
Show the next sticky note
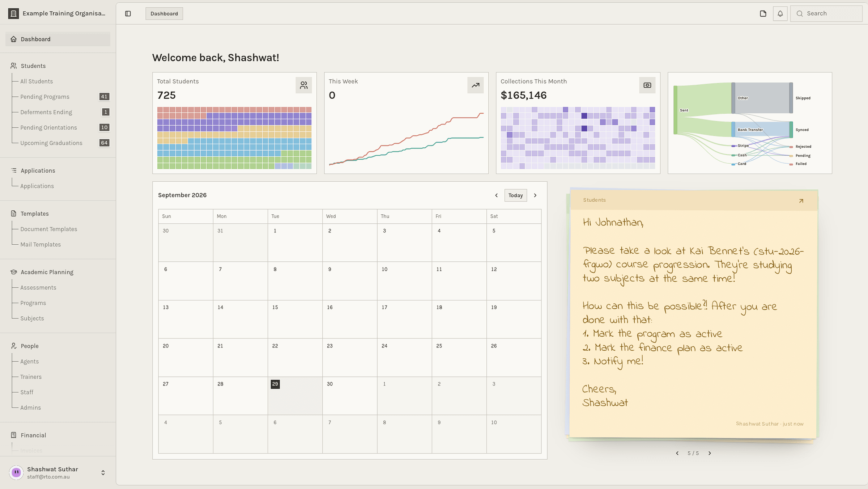710,453
